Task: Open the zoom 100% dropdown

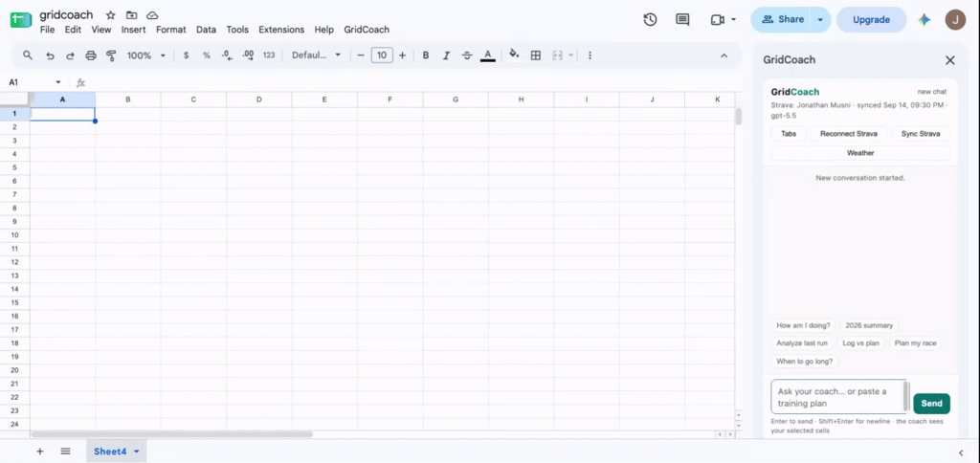Action: (x=146, y=55)
